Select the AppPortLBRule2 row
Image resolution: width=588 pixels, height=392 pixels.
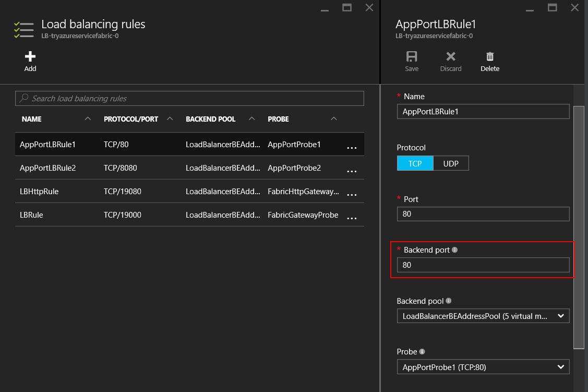(x=47, y=168)
